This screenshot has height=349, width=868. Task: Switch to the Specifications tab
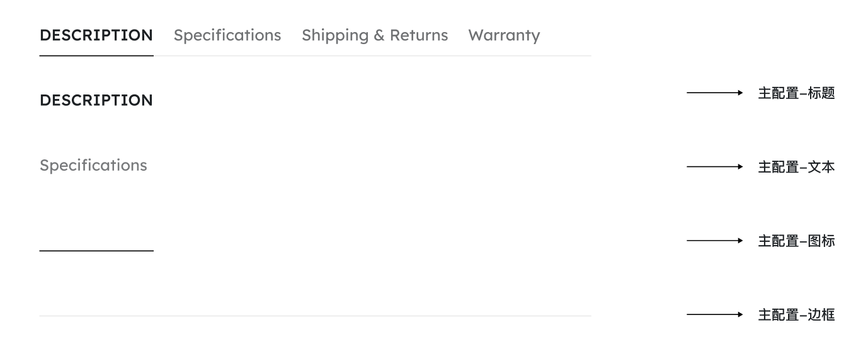227,35
